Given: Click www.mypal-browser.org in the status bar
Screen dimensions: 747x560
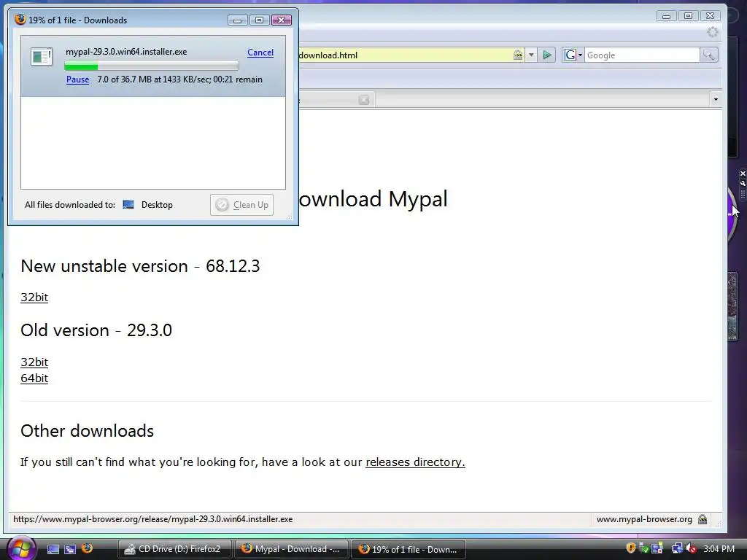Looking at the screenshot, I should click(644, 519).
